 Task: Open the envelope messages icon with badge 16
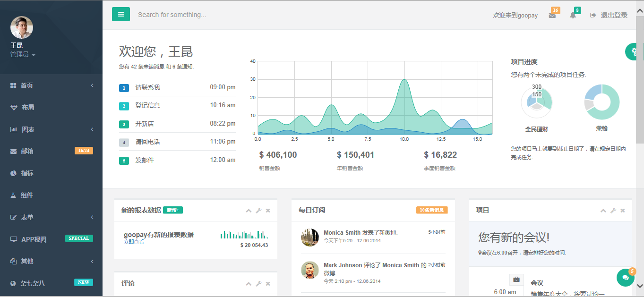pos(552,15)
